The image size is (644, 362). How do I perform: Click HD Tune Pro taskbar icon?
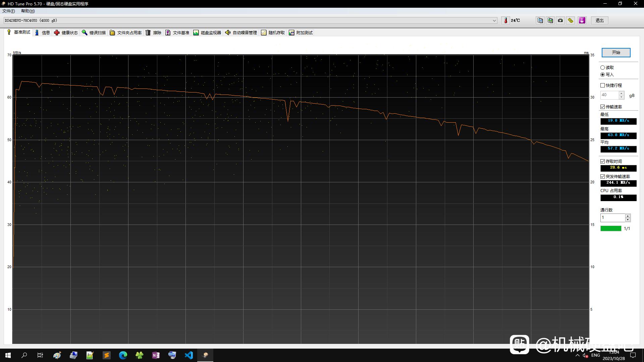205,355
